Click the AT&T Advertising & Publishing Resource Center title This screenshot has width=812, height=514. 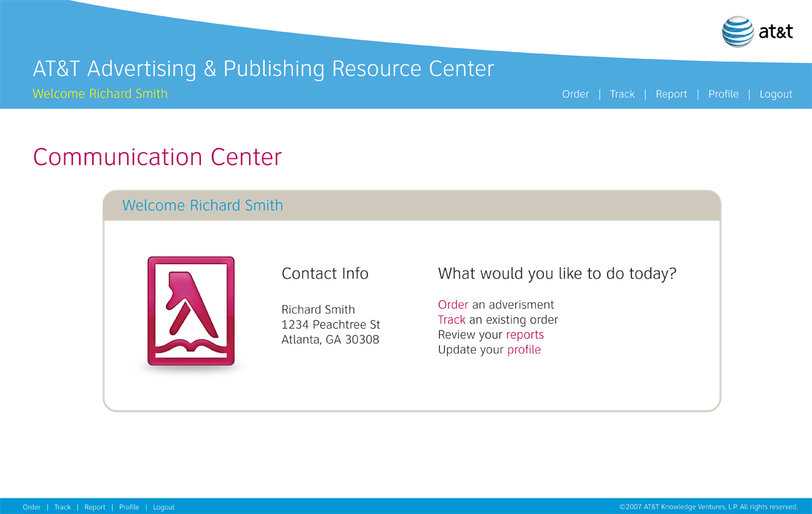pos(263,68)
